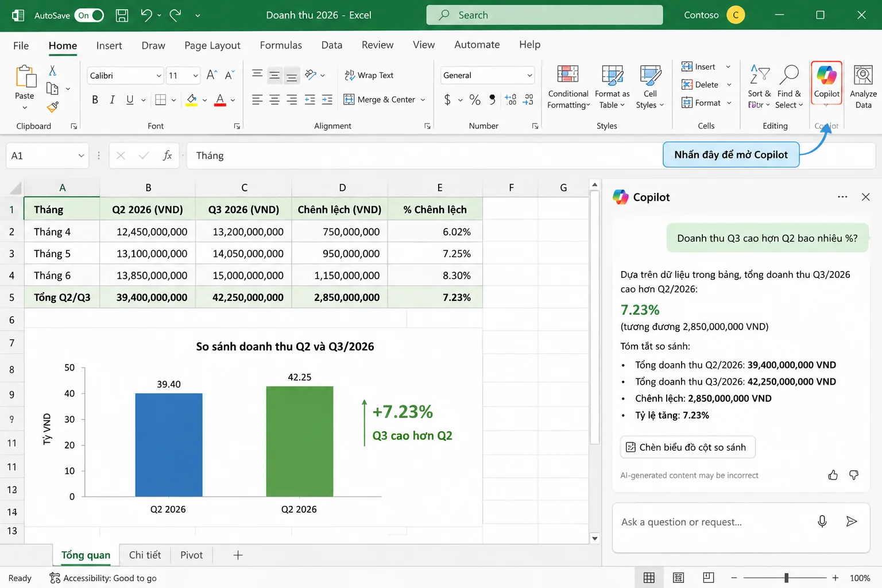Toggle Middle Align vertical alignment
This screenshot has width=882, height=588.
274,75
